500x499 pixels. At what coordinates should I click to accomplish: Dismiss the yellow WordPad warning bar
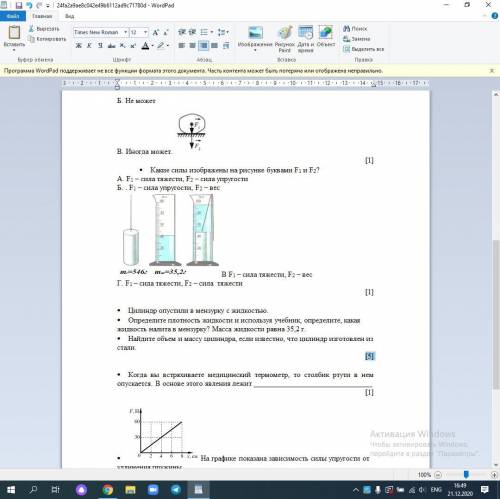click(492, 71)
